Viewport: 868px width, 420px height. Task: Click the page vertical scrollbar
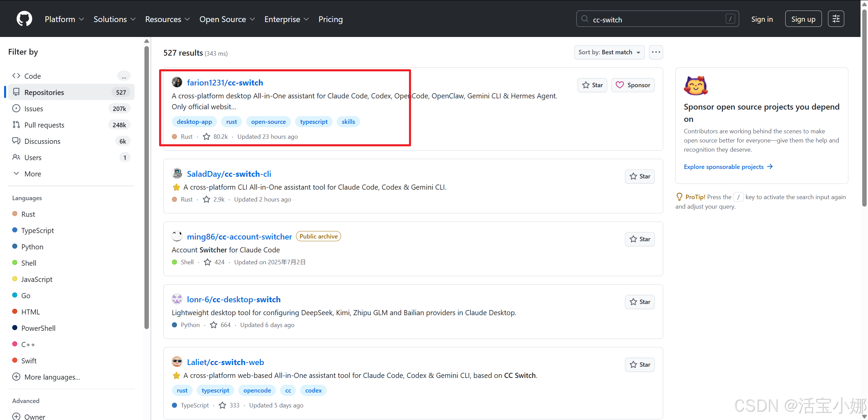pos(864,109)
